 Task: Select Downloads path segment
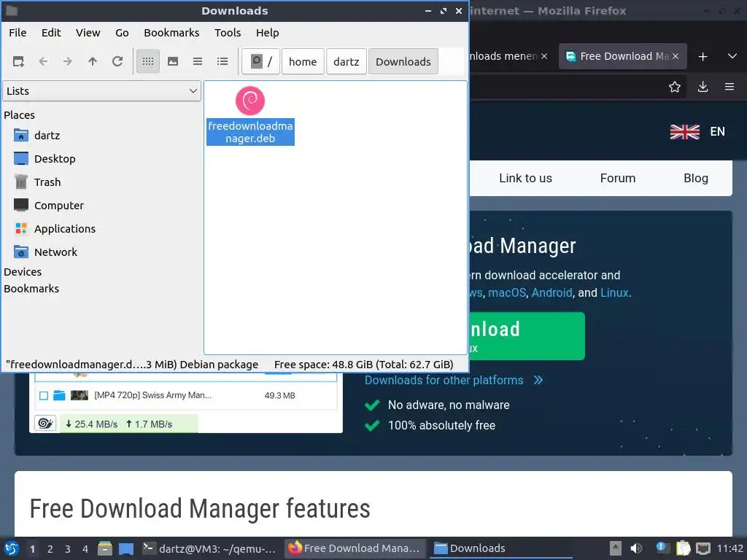pyautogui.click(x=403, y=61)
